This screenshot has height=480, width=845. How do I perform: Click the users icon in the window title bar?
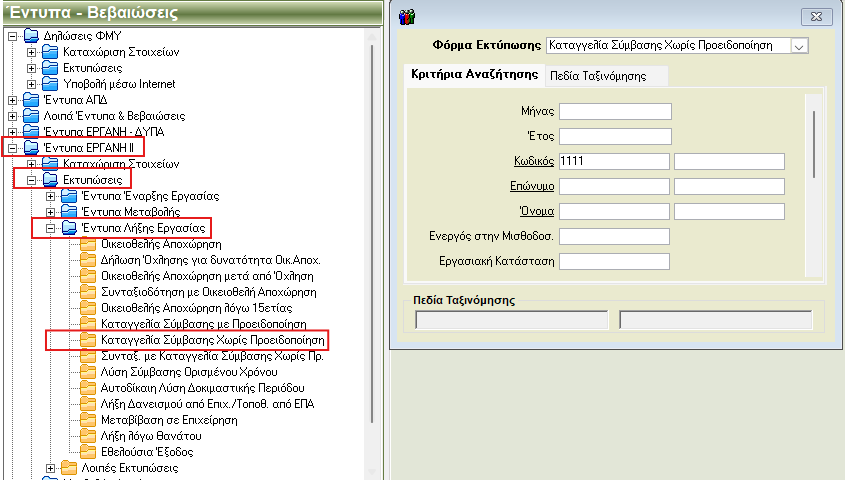[407, 15]
